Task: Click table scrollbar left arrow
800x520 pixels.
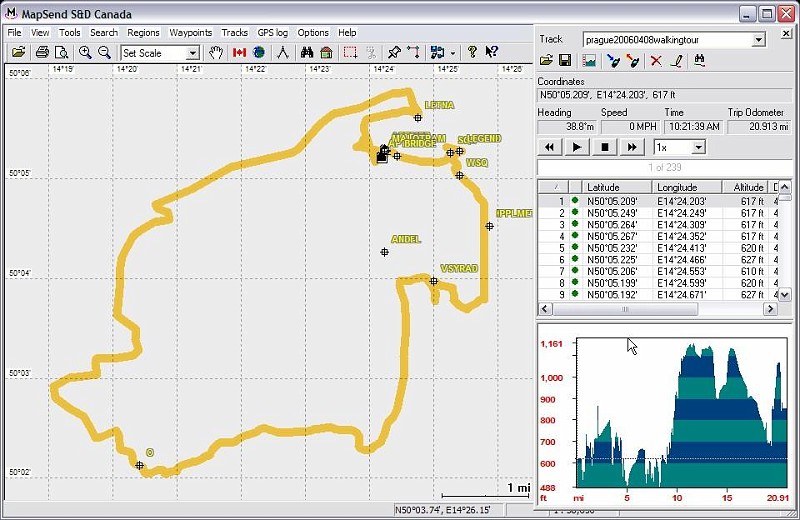Action: point(545,309)
